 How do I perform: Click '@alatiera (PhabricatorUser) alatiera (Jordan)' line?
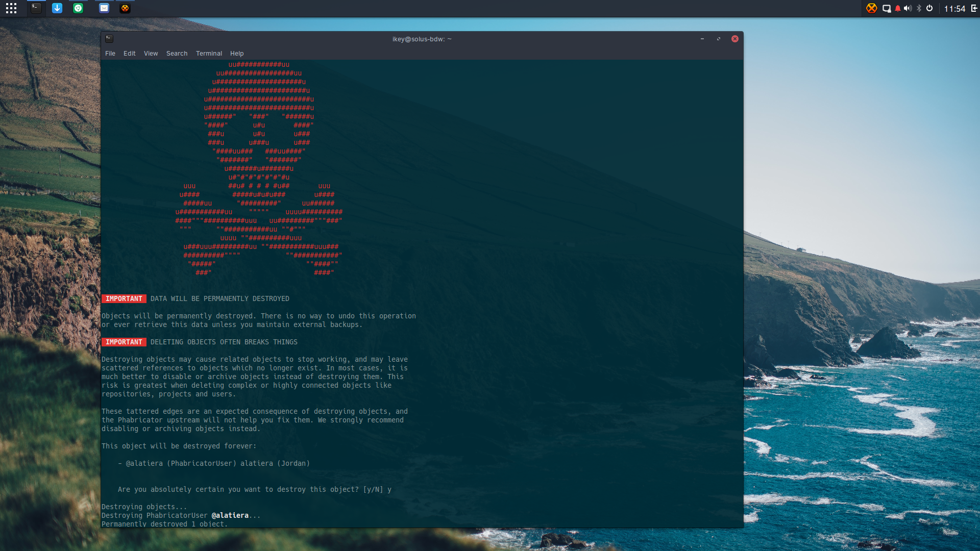point(214,464)
